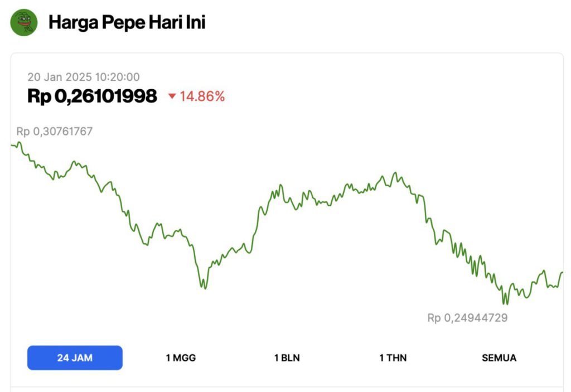Click the 14.86% change percentage
Image resolution: width=571 pixels, height=392 pixels.
tap(202, 96)
